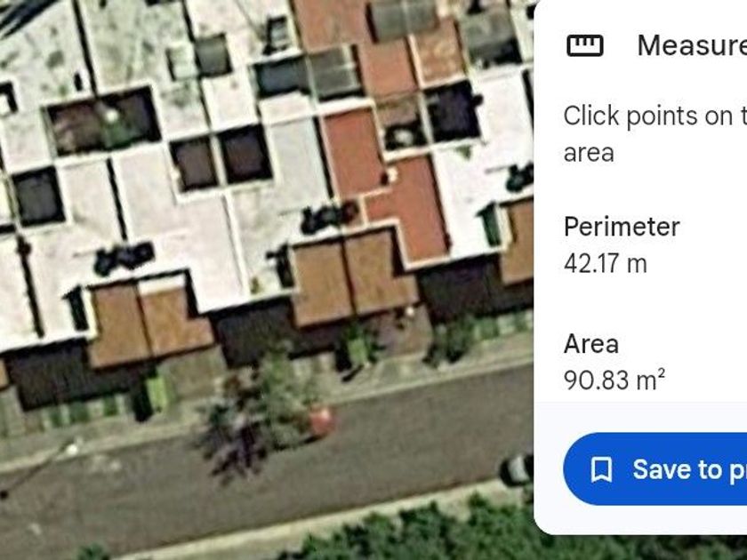Select the Measure panel heading text
Screen dimensions: 747x560
[692, 45]
